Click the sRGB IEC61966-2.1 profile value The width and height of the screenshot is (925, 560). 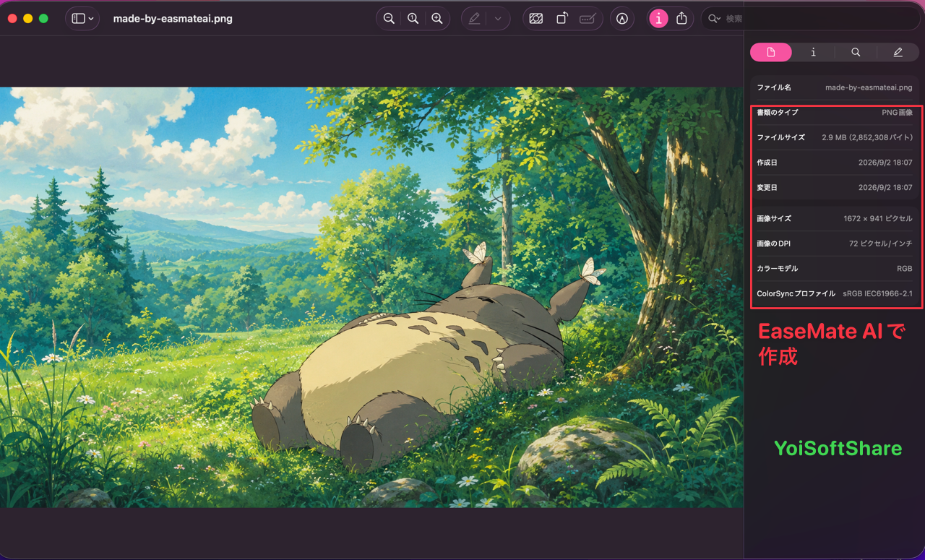[877, 294]
